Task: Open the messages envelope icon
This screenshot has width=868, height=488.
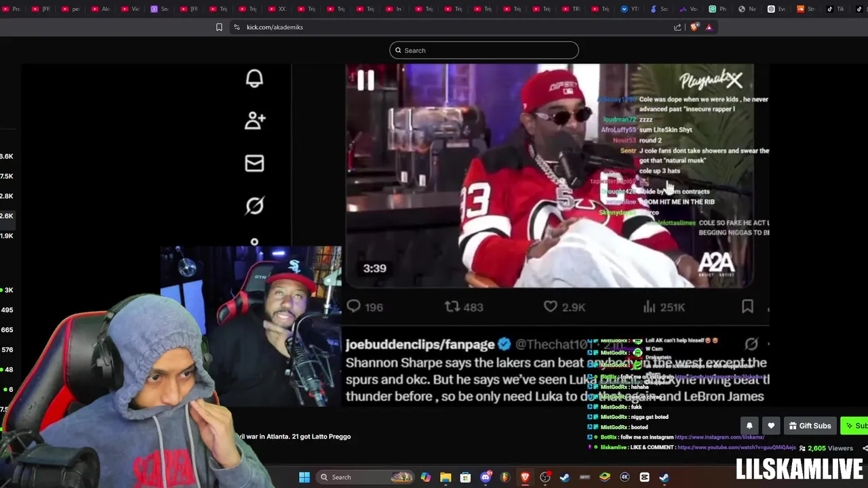Action: click(x=254, y=163)
